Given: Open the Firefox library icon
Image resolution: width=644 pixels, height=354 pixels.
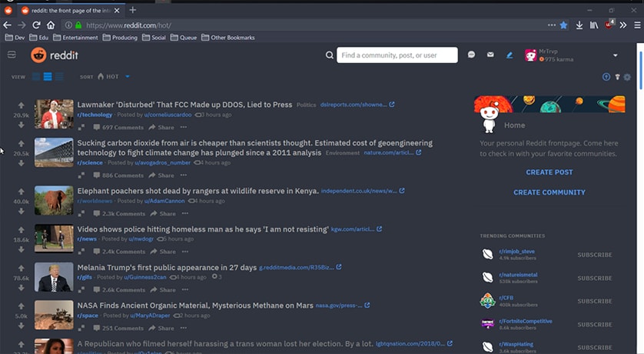Looking at the screenshot, I should 594,25.
